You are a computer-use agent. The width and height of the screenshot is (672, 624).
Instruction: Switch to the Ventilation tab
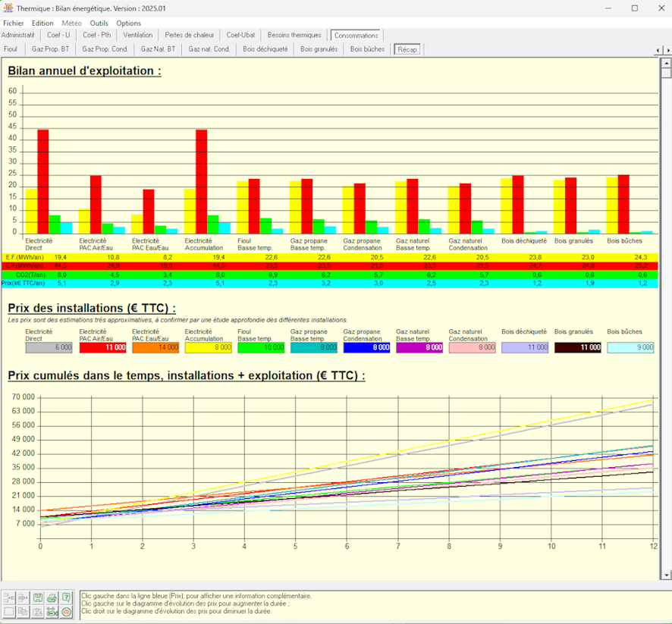(x=137, y=35)
